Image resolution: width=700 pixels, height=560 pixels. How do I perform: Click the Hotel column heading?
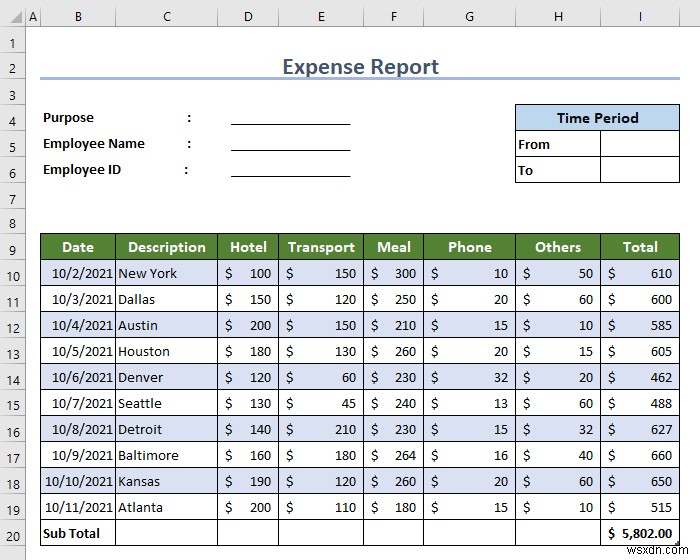coord(248,247)
